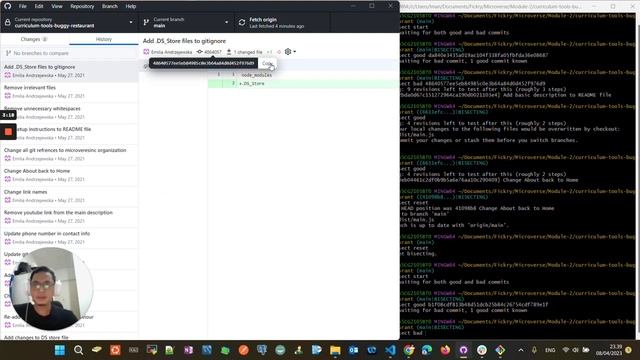Viewport: 640px width, 360px height.
Task: Click the repository lock icon
Action: click(8, 23)
